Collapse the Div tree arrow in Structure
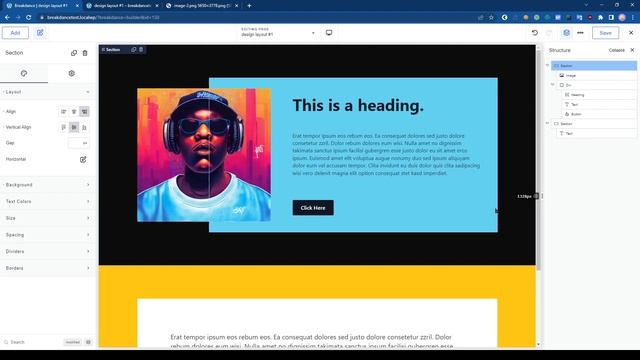The width and height of the screenshot is (640, 360). pyautogui.click(x=553, y=85)
